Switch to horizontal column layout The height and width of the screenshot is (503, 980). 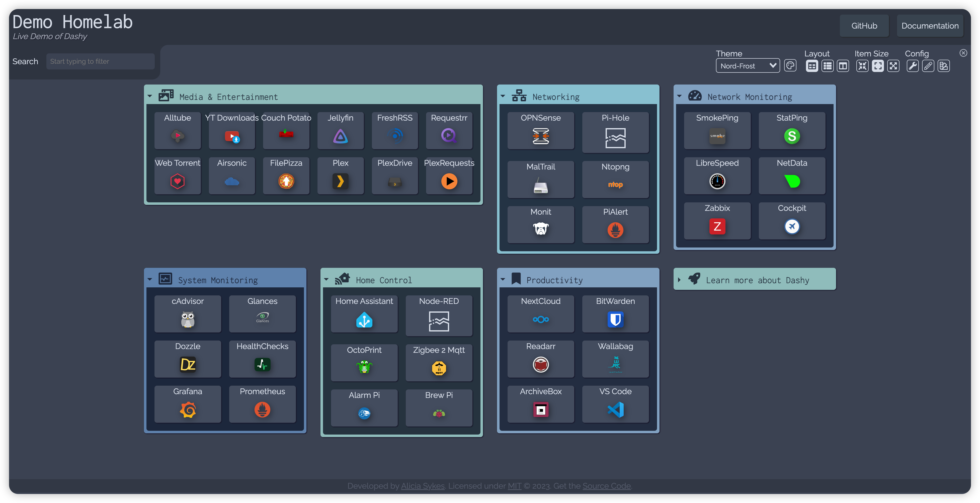pyautogui.click(x=843, y=66)
